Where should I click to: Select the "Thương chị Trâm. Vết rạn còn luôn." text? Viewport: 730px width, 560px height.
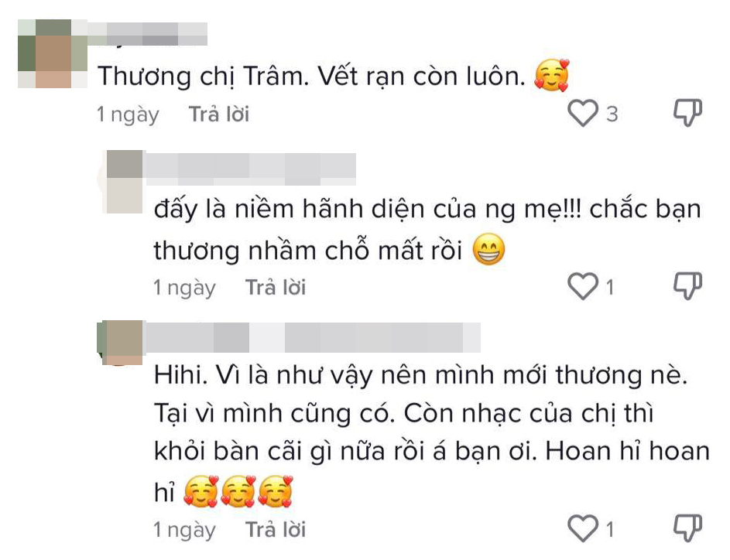coord(311,76)
